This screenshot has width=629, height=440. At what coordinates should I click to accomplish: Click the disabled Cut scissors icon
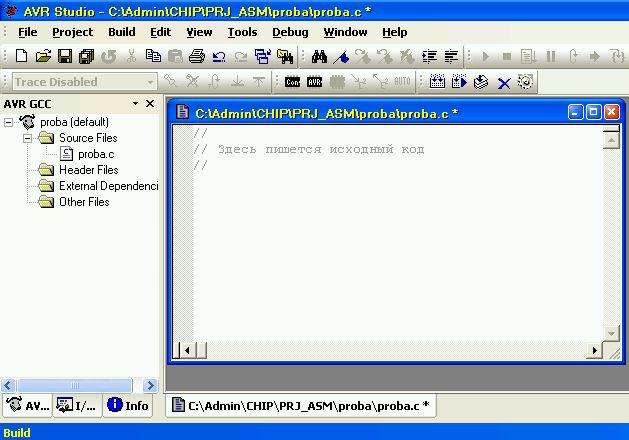131,56
